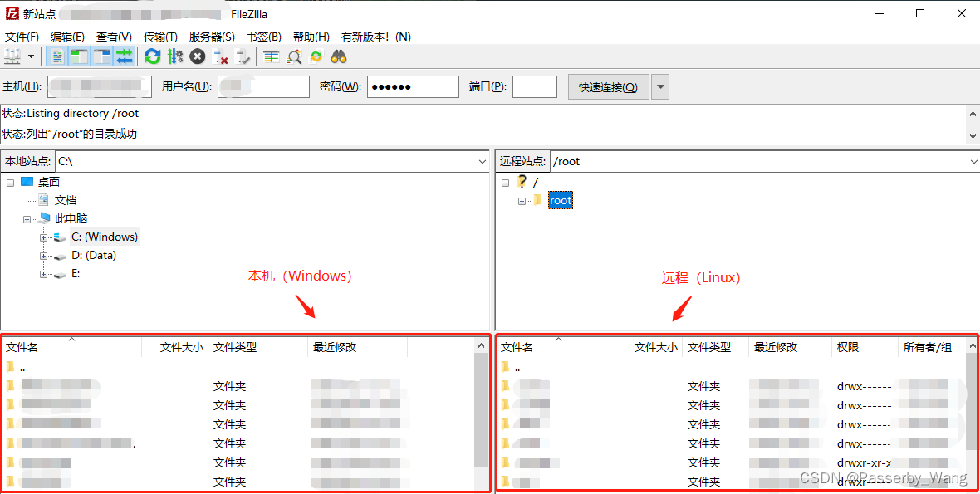Click the 主机(H) host input field
The width and height of the screenshot is (980, 494).
click(100, 87)
